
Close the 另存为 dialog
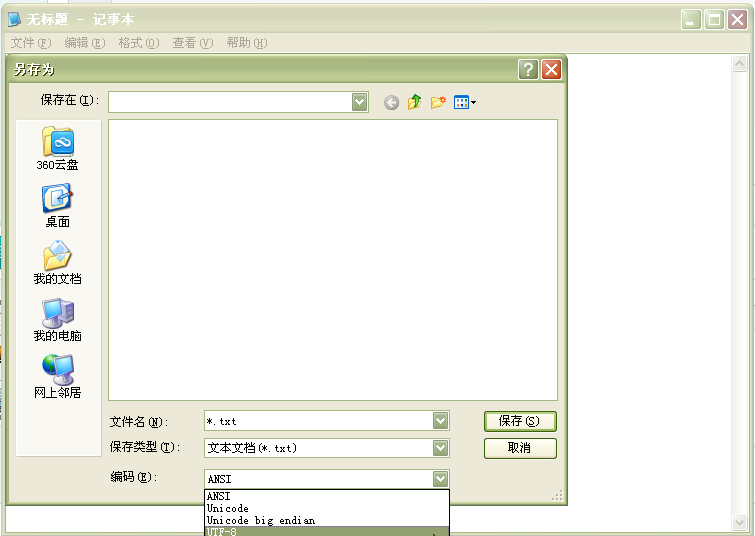[x=551, y=69]
